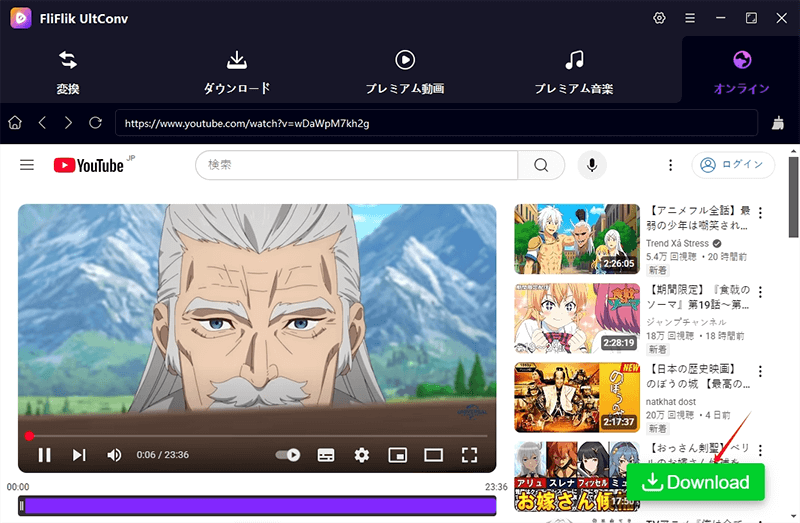Switch to the ダウンロード tab
This screenshot has width=800, height=523.
coord(237,72)
